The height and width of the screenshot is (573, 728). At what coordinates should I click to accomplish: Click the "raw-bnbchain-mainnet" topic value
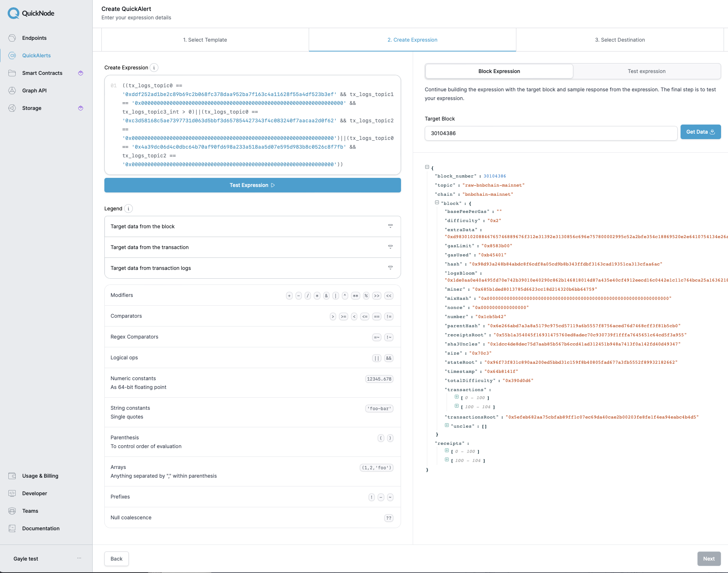[493, 185]
